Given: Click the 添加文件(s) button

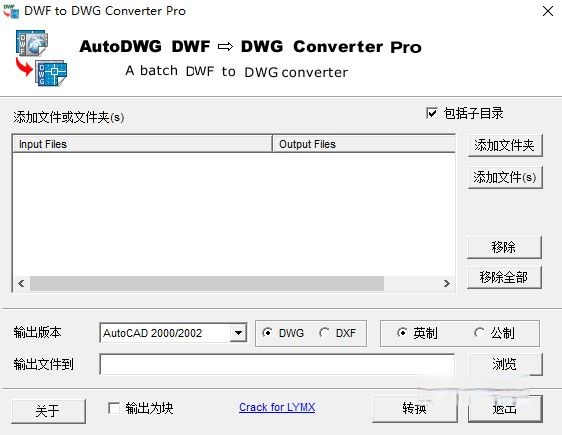Looking at the screenshot, I should tap(505, 177).
